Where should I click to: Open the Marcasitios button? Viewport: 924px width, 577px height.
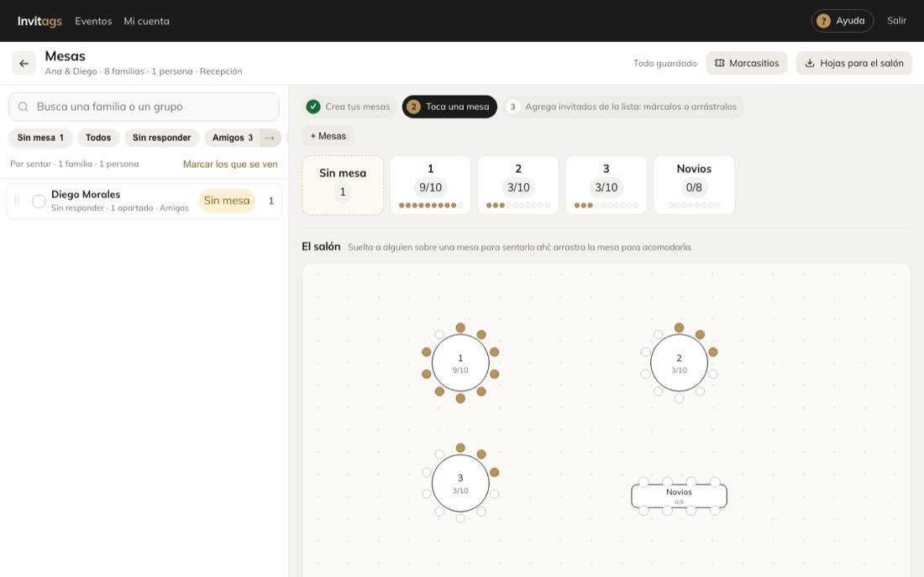[x=747, y=63]
